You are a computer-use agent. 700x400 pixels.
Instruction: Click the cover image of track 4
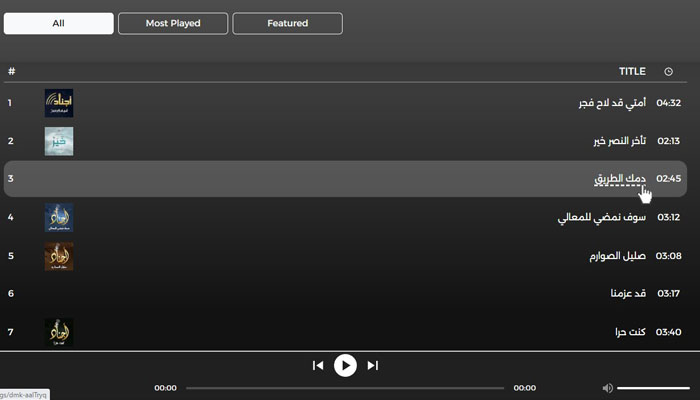(x=59, y=217)
